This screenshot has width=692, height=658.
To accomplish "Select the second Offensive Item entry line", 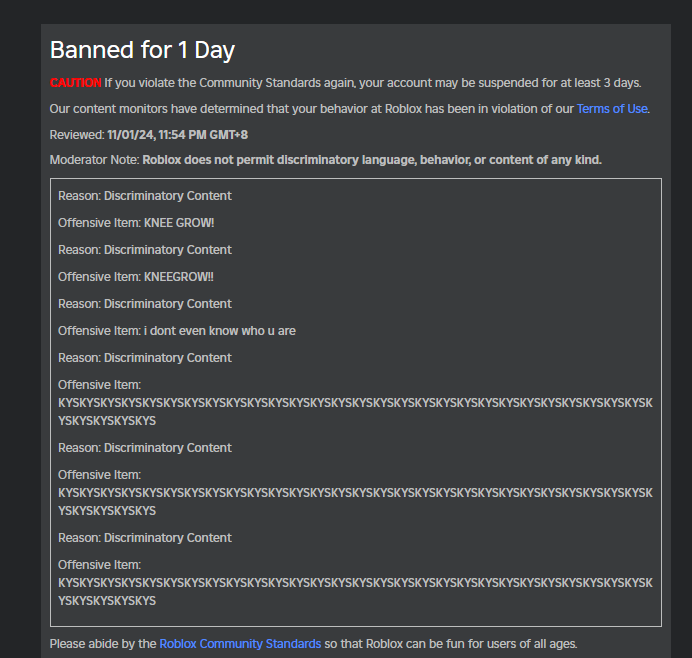I will (x=136, y=277).
